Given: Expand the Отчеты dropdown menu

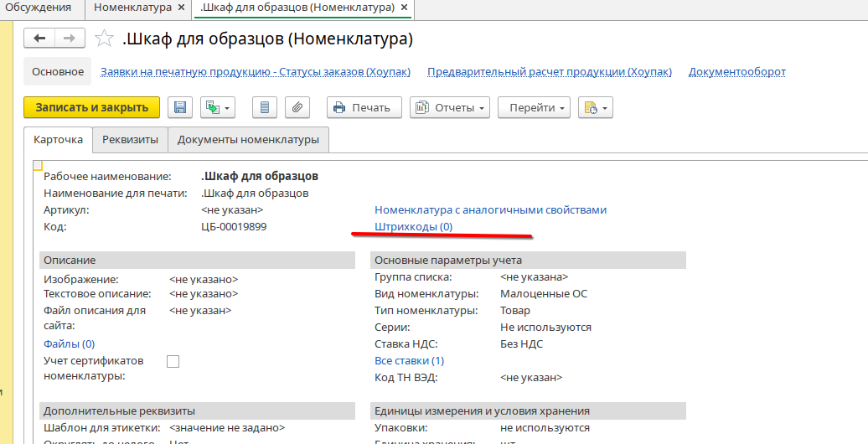Looking at the screenshot, I should pyautogui.click(x=451, y=107).
